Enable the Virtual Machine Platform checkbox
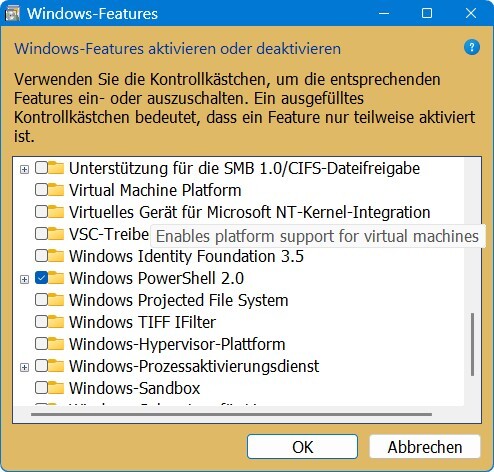 click(x=41, y=190)
